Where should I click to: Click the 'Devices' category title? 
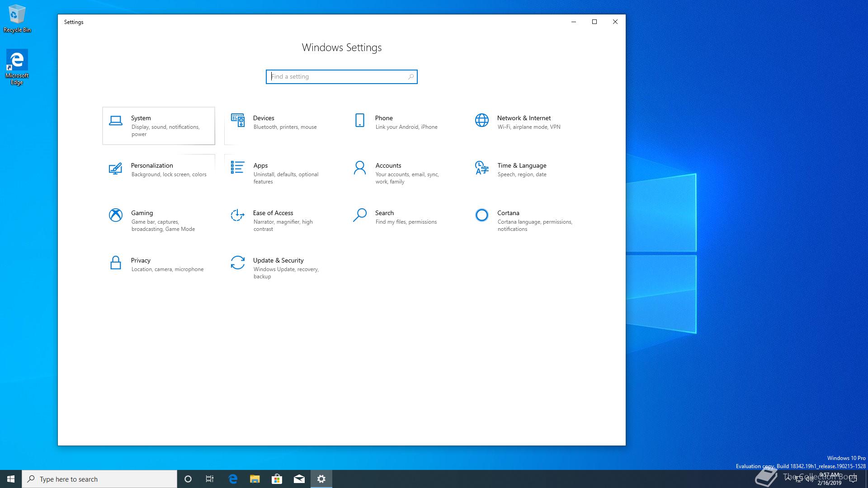tap(264, 118)
